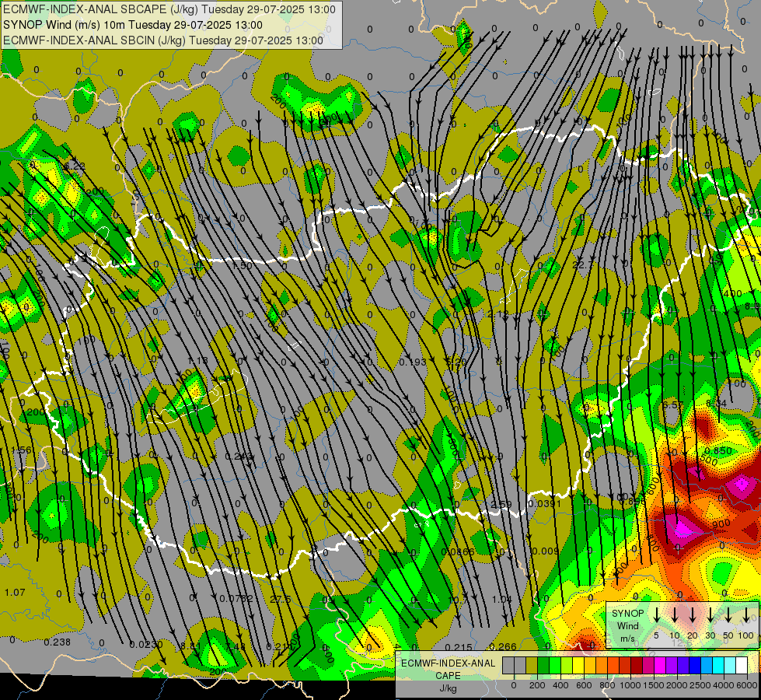This screenshot has width=761, height=700.
Task: Pick the olive swatch in CAPE legend
Action: click(x=532, y=665)
